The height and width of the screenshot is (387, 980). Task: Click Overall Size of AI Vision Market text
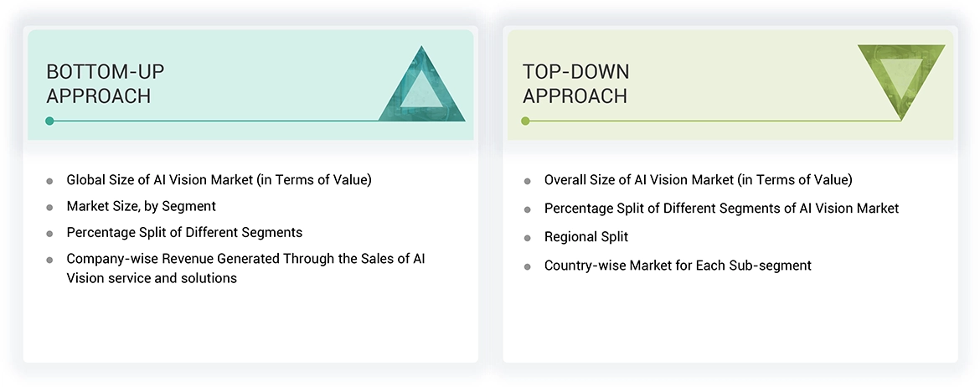(x=698, y=179)
